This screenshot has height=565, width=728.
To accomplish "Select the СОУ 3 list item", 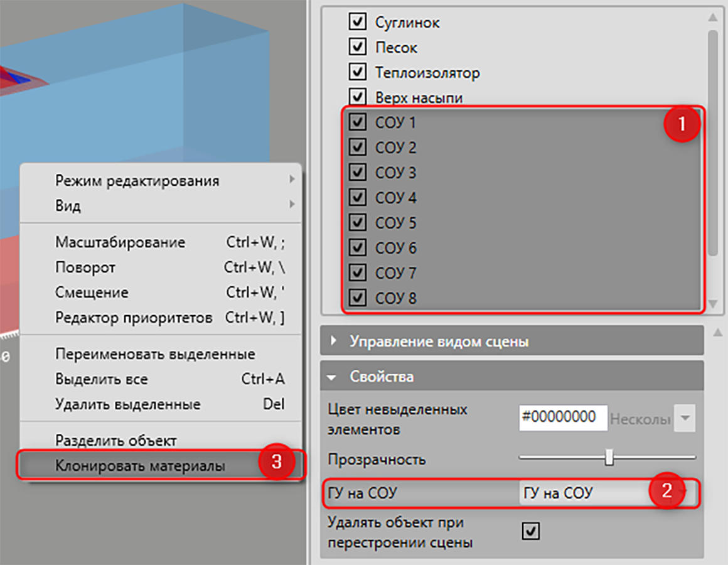I will pyautogui.click(x=523, y=172).
